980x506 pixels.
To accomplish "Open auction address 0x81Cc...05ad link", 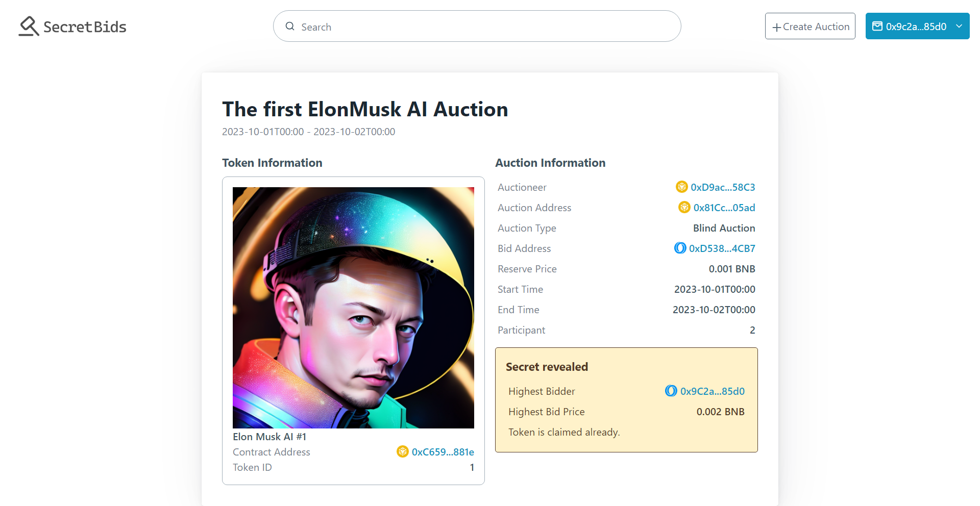I will pos(724,208).
